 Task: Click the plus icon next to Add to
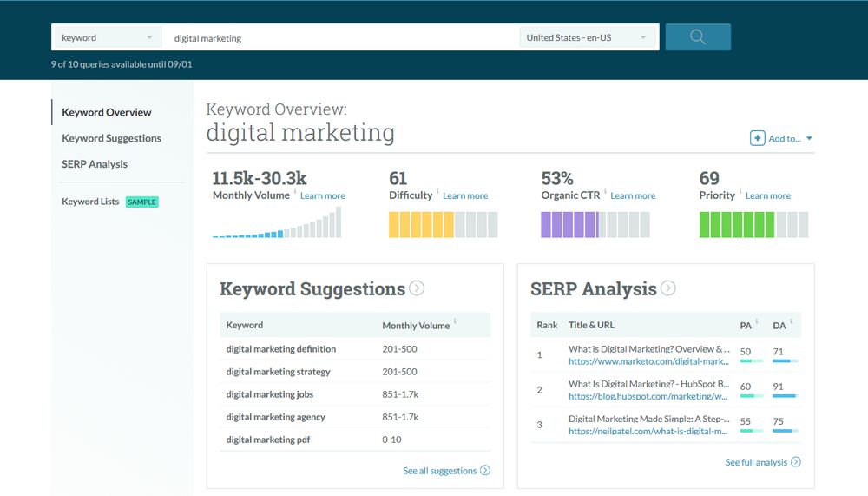(x=758, y=138)
